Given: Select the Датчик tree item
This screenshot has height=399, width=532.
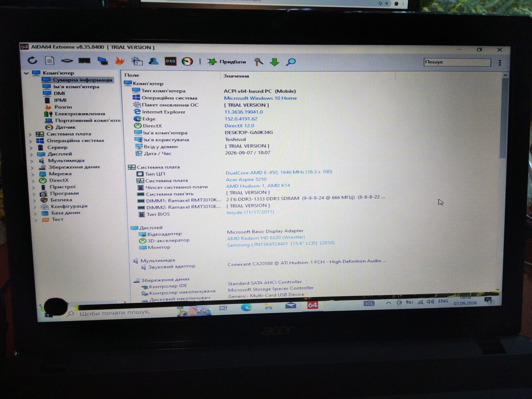Looking at the screenshot, I should click(x=60, y=127).
